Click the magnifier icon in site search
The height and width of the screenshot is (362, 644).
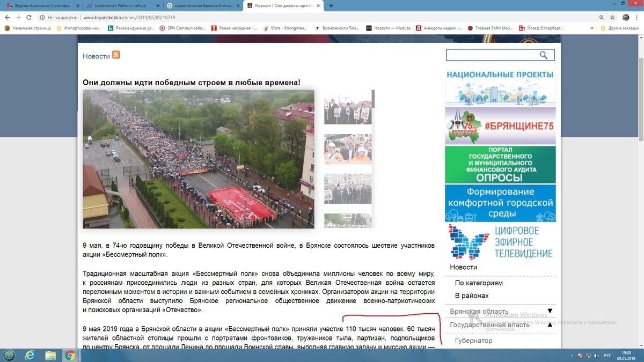544,55
